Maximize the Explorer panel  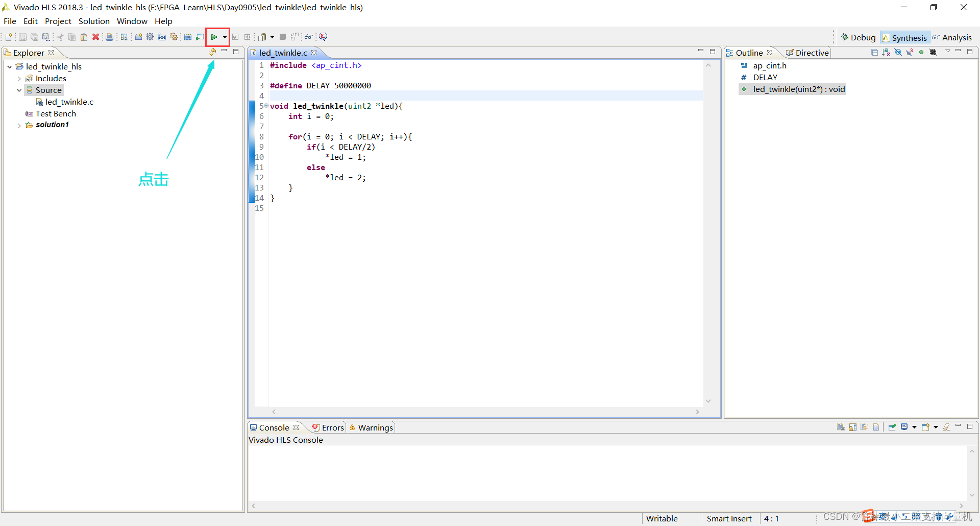tap(236, 52)
